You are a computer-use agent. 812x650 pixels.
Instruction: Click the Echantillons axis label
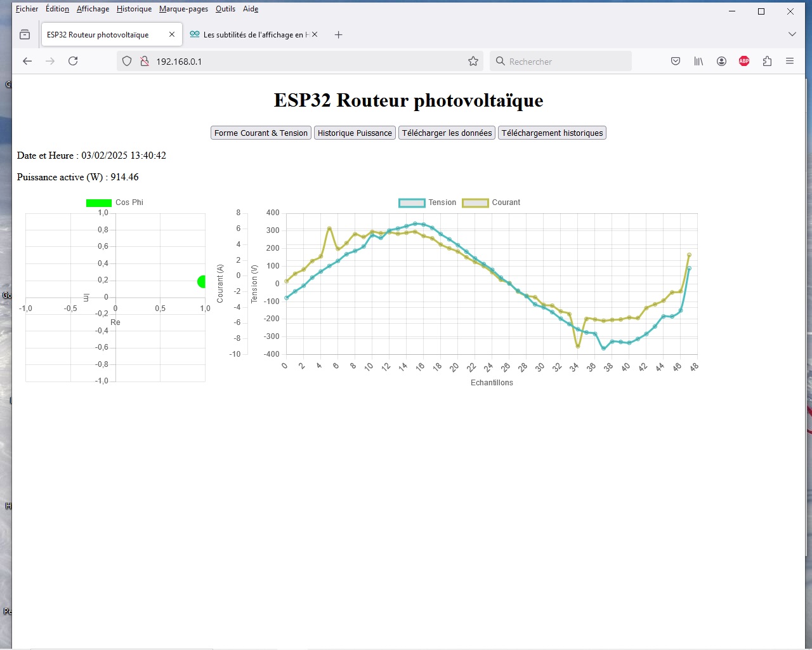492,383
